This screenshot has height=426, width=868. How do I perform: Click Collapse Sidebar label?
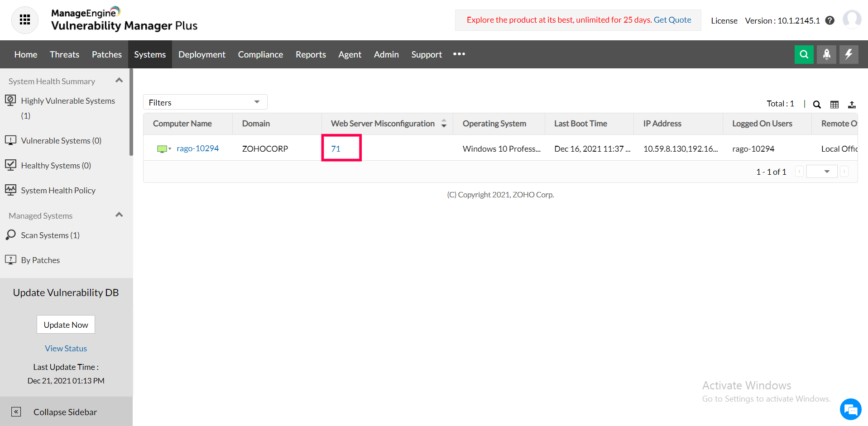(x=65, y=412)
